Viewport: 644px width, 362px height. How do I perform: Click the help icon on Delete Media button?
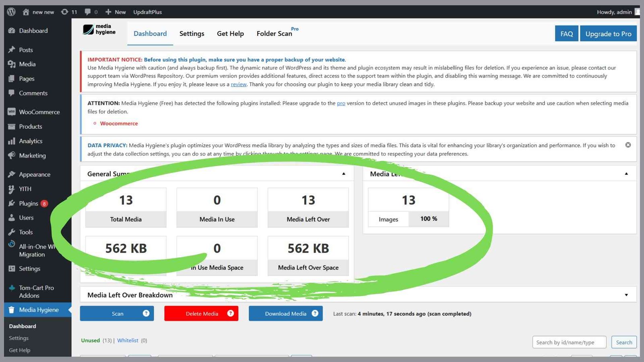point(231,313)
